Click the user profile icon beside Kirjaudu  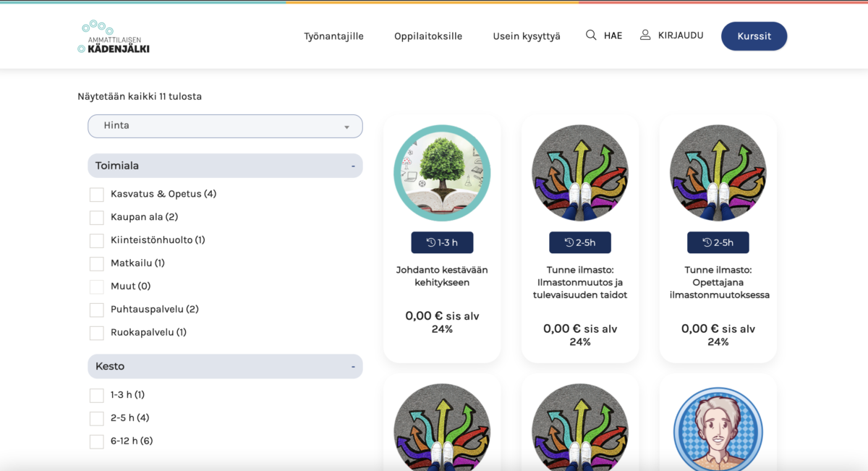[645, 35]
